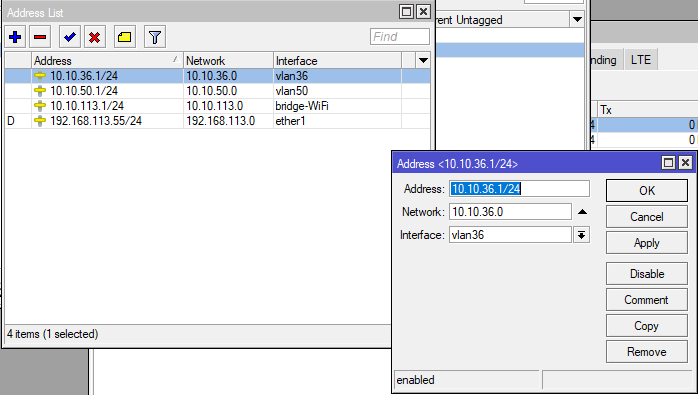The image size is (698, 395).
Task: Click the Address input field in dialog
Action: (x=519, y=189)
